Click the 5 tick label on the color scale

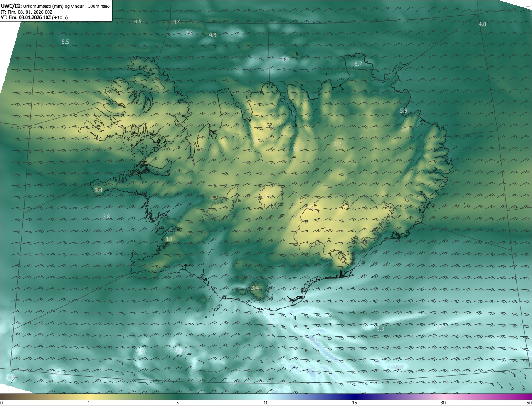pyautogui.click(x=177, y=403)
